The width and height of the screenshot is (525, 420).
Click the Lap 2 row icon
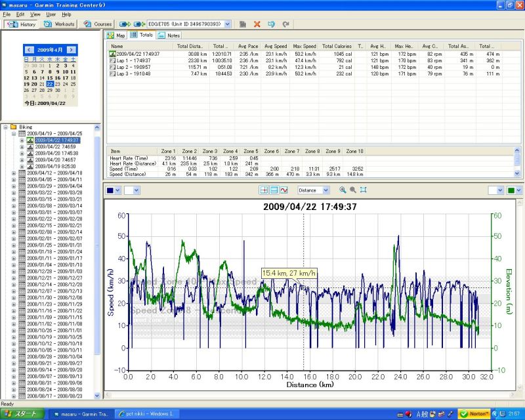(112, 68)
